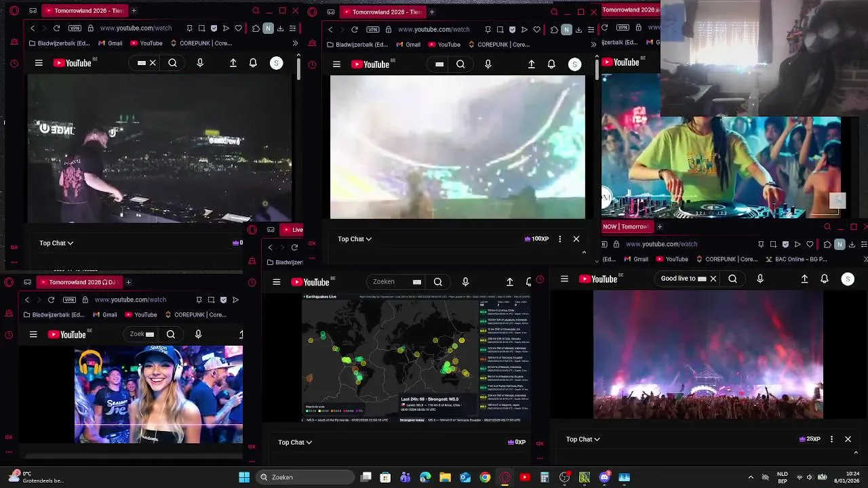
Task: Open notifications bell in bottom-right YouTube window
Action: coord(825,279)
